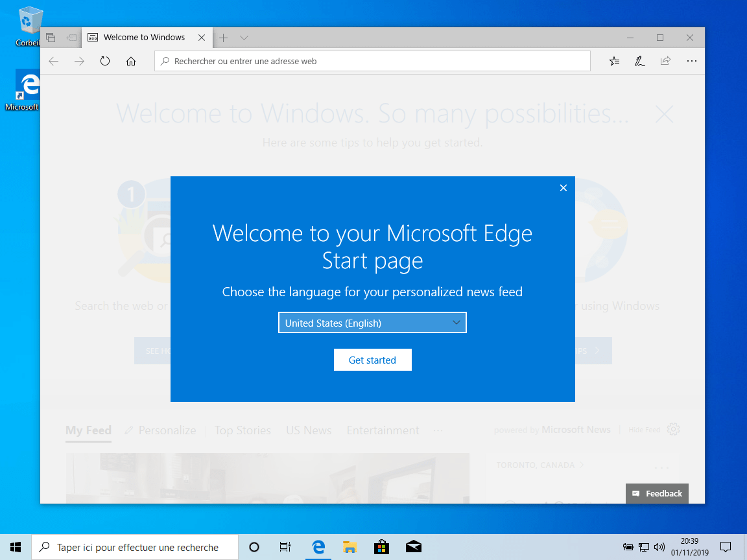This screenshot has width=747, height=560.
Task: Click Personalize in the feed bar
Action: [x=160, y=430]
